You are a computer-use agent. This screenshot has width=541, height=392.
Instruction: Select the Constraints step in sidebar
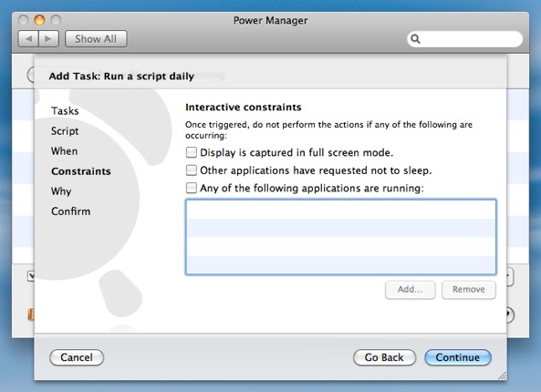pyautogui.click(x=81, y=171)
